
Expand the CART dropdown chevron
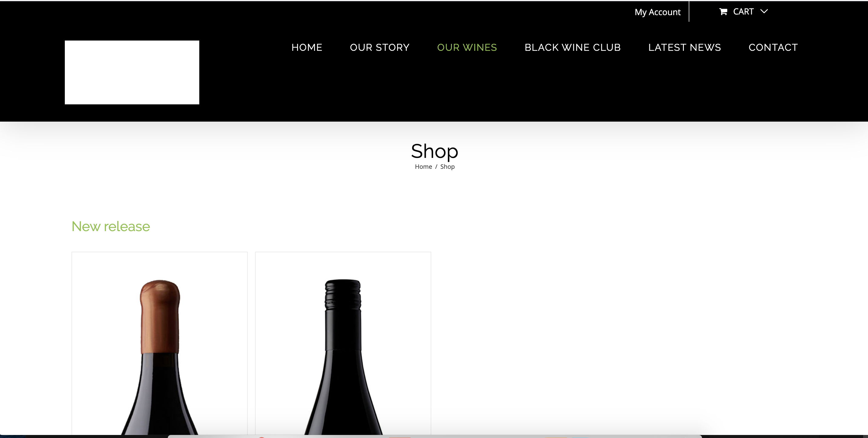(764, 11)
